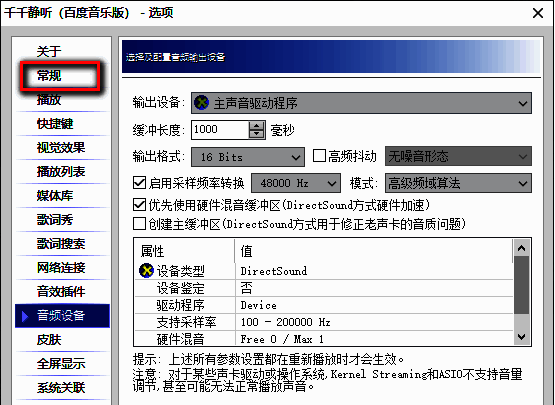555x405 pixels.
Task: Increase 缓冲长度 with the up arrow
Action: (x=256, y=126)
